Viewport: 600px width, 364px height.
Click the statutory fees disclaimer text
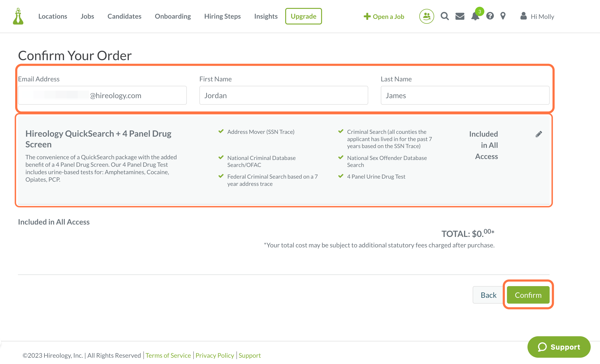tap(379, 245)
